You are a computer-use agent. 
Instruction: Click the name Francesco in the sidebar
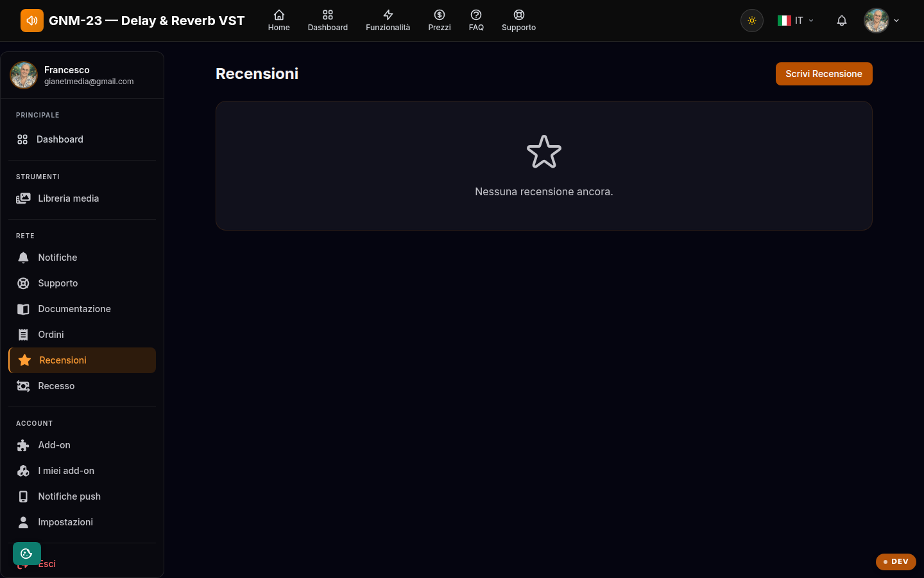(67, 70)
